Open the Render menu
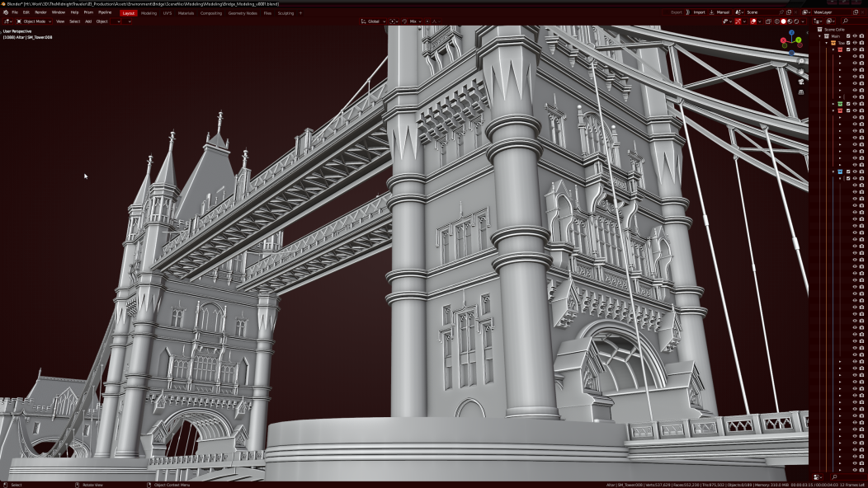868x488 pixels. 40,12
